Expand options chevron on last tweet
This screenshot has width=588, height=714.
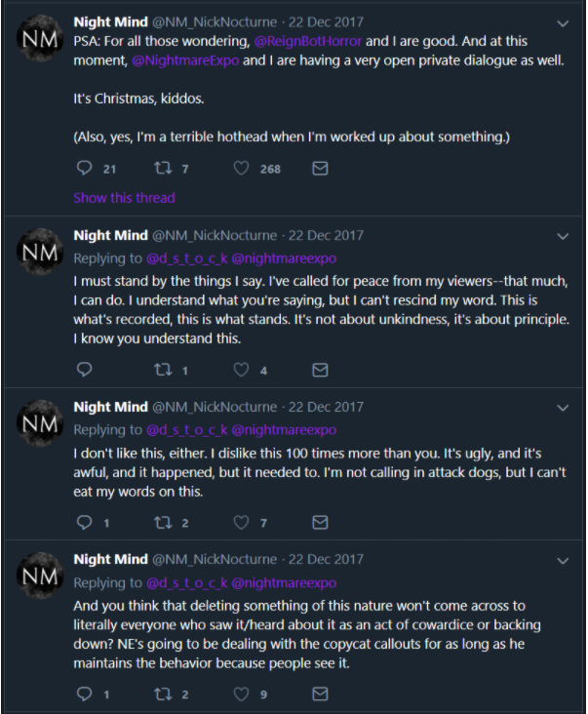pos(563,561)
